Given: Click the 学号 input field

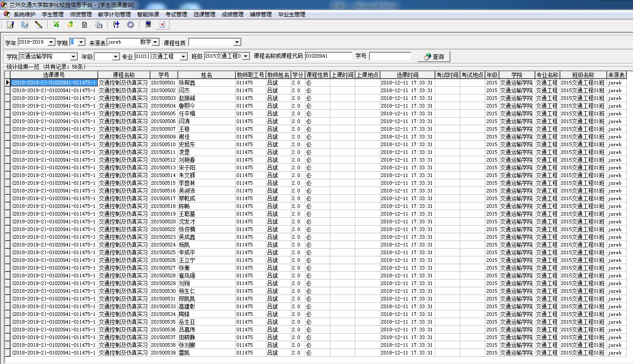Looking at the screenshot, I should pos(389,56).
